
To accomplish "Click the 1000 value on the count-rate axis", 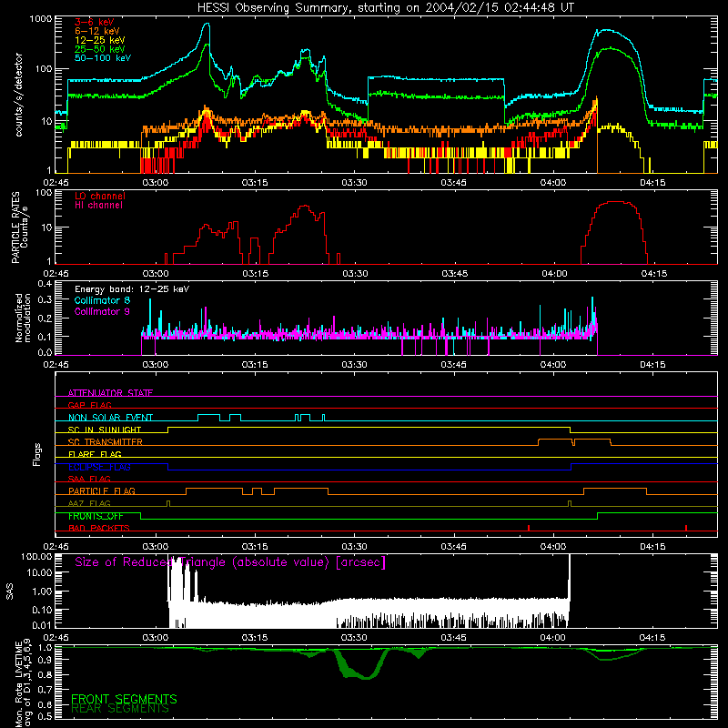I will coord(41,19).
